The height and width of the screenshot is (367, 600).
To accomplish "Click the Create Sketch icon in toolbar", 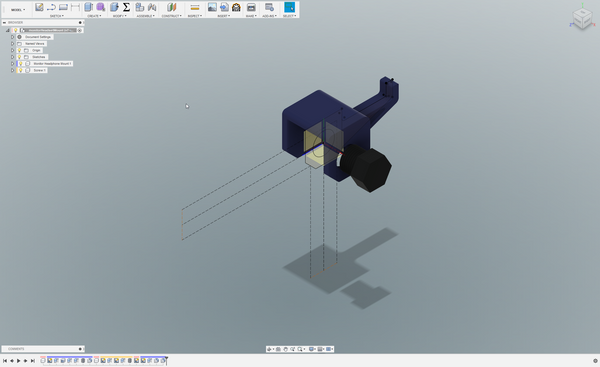I will point(39,7).
